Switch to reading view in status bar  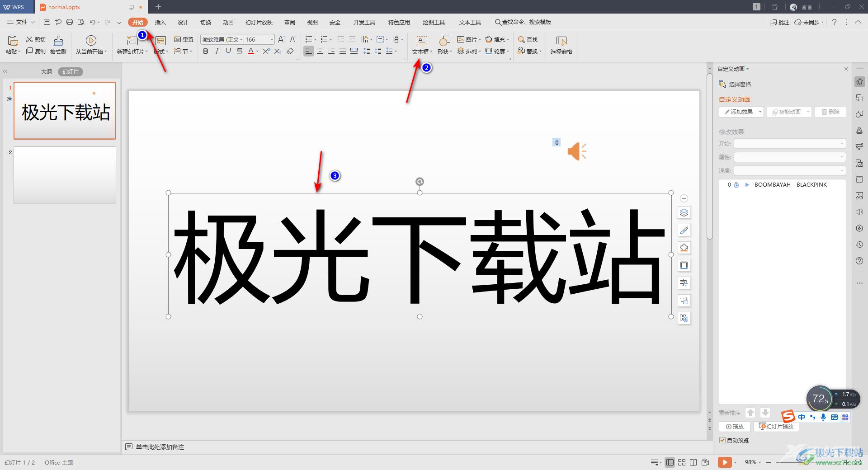pyautogui.click(x=693, y=462)
